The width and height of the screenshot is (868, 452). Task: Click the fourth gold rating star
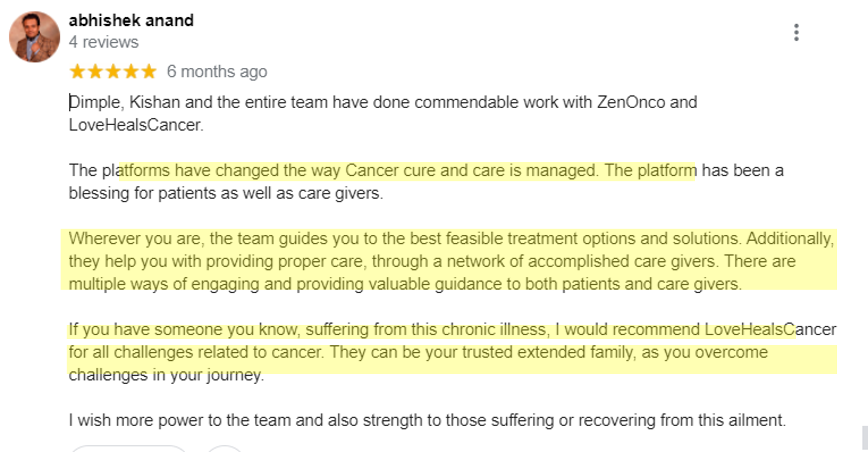(x=131, y=71)
